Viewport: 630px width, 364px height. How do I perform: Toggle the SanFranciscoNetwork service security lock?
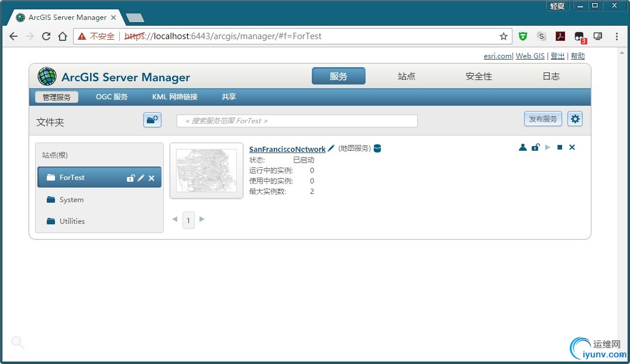[x=535, y=147]
